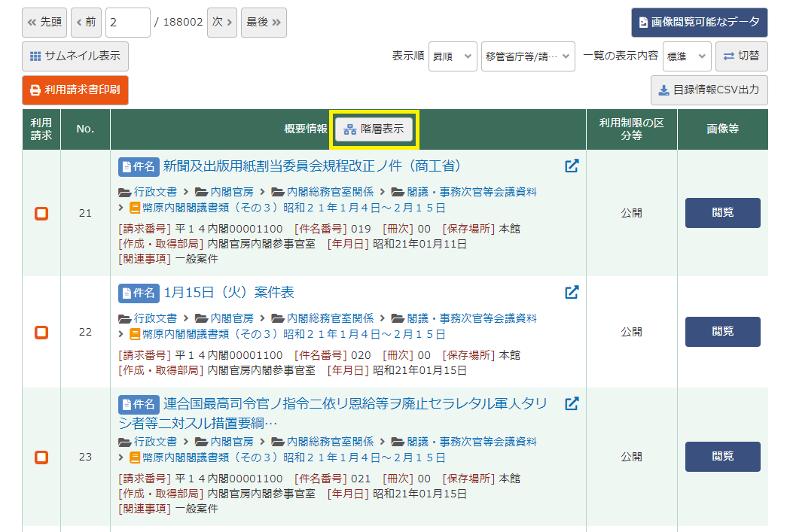Image resolution: width=790 pixels, height=532 pixels.
Task: Click the 件名 badge of record 22
Action: [x=139, y=293]
